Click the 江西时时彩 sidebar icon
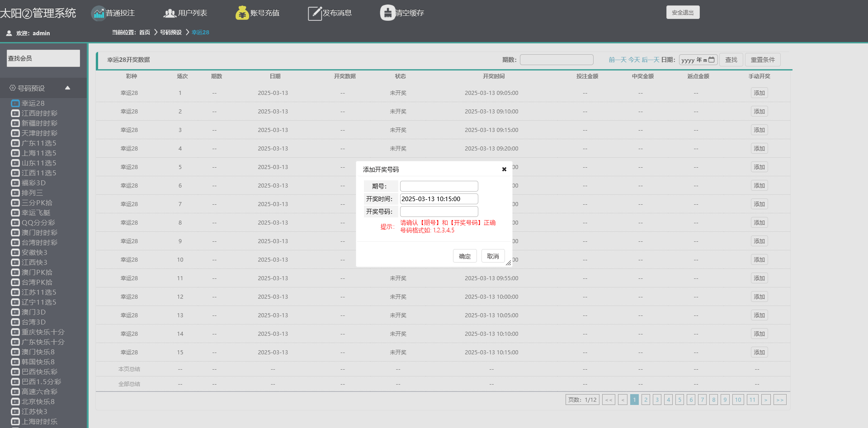 (15, 113)
